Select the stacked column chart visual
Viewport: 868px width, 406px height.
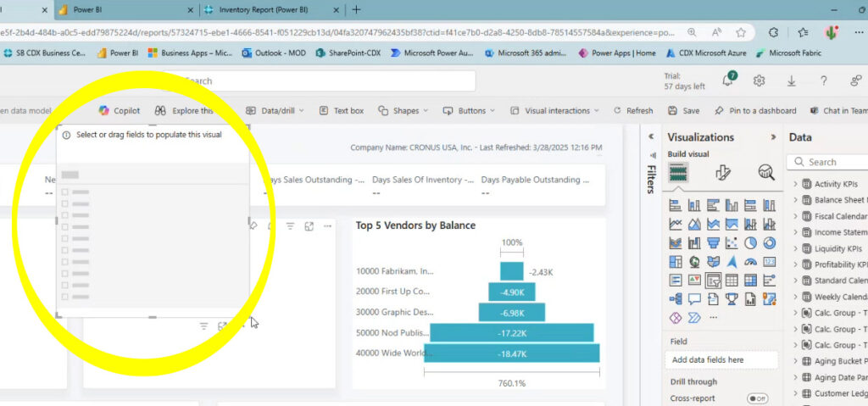pos(694,205)
